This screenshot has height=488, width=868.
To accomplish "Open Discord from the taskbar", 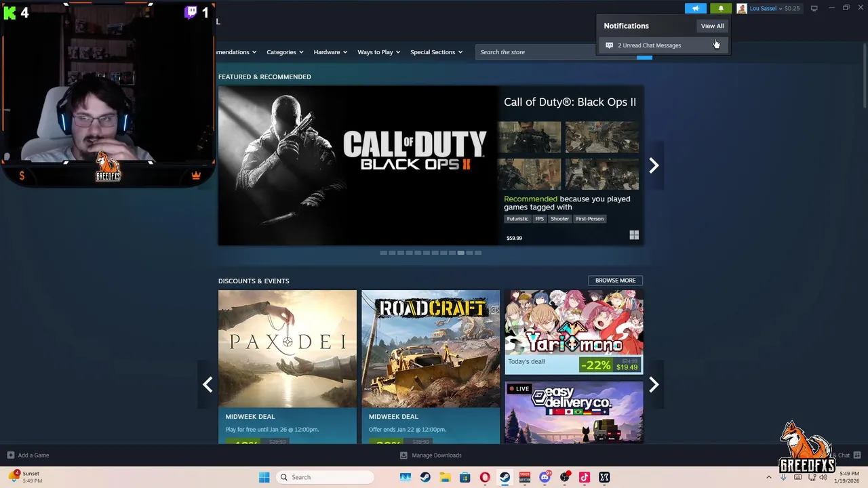I will [545, 477].
